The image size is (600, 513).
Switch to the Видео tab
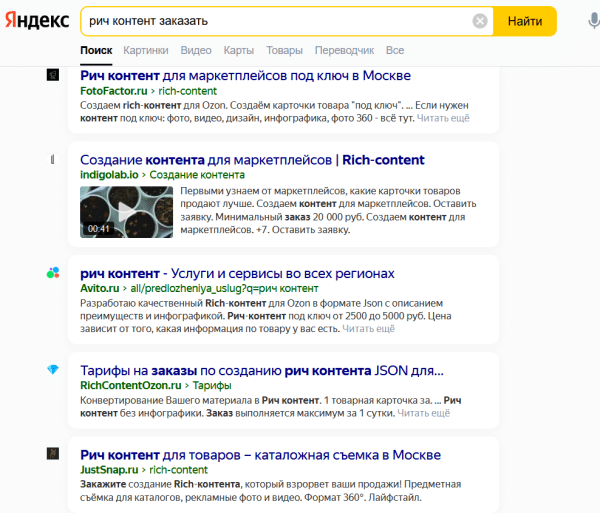tap(196, 50)
